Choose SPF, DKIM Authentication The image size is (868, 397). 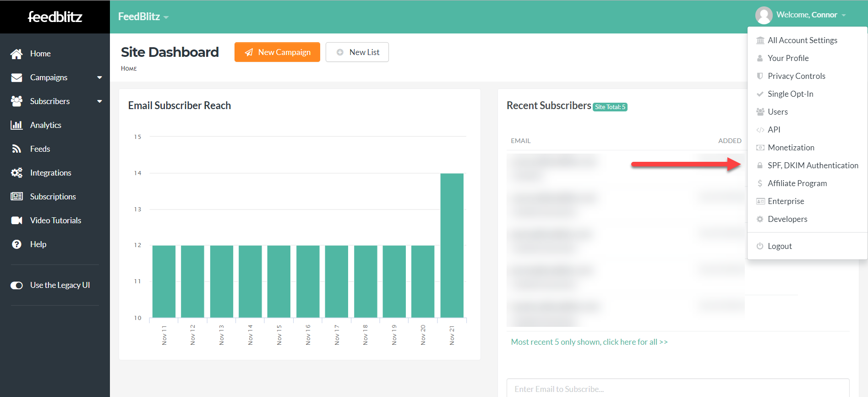click(813, 165)
